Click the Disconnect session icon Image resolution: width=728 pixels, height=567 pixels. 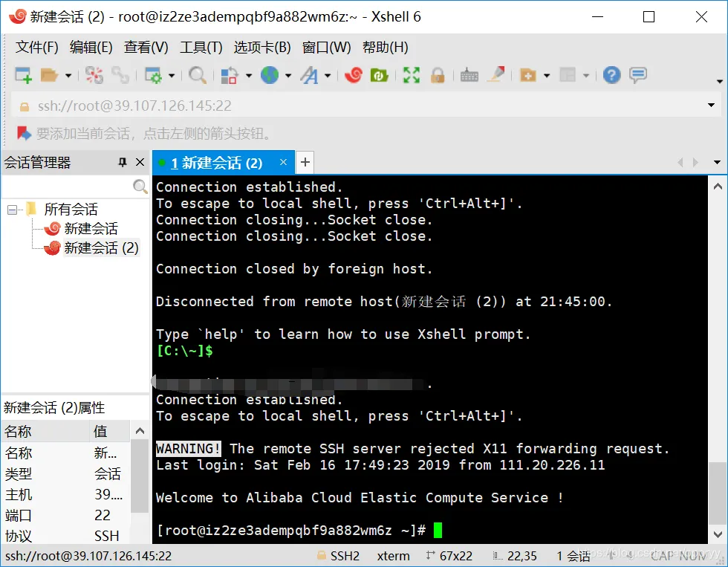[94, 75]
